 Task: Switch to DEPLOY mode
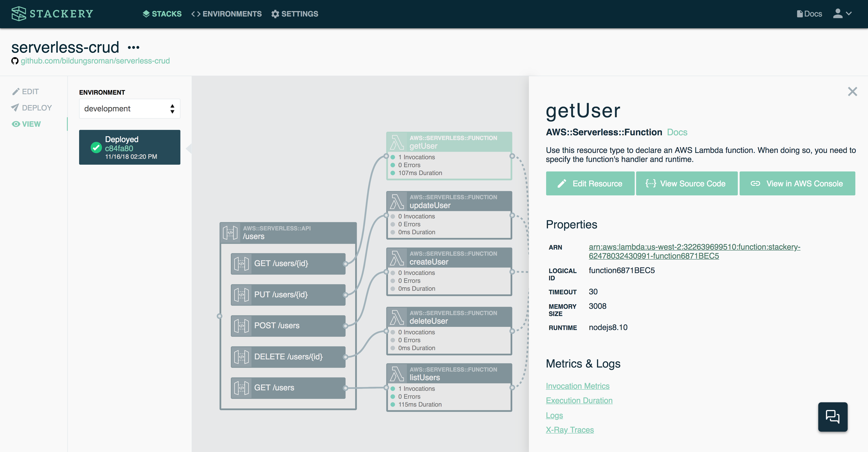coord(31,108)
